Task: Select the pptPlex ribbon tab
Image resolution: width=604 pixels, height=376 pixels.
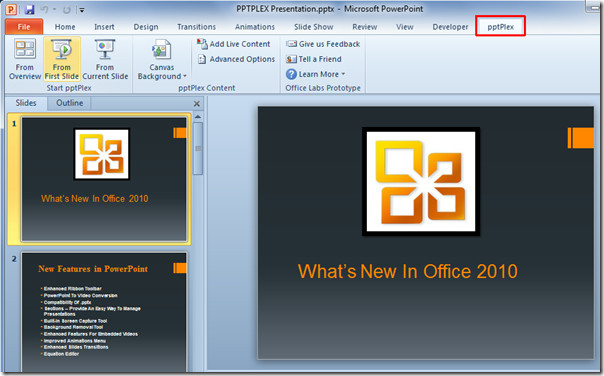Action: point(500,27)
